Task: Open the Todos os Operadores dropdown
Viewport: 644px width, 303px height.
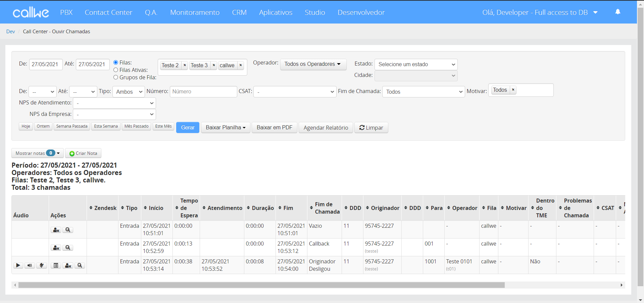Action: 313,64
